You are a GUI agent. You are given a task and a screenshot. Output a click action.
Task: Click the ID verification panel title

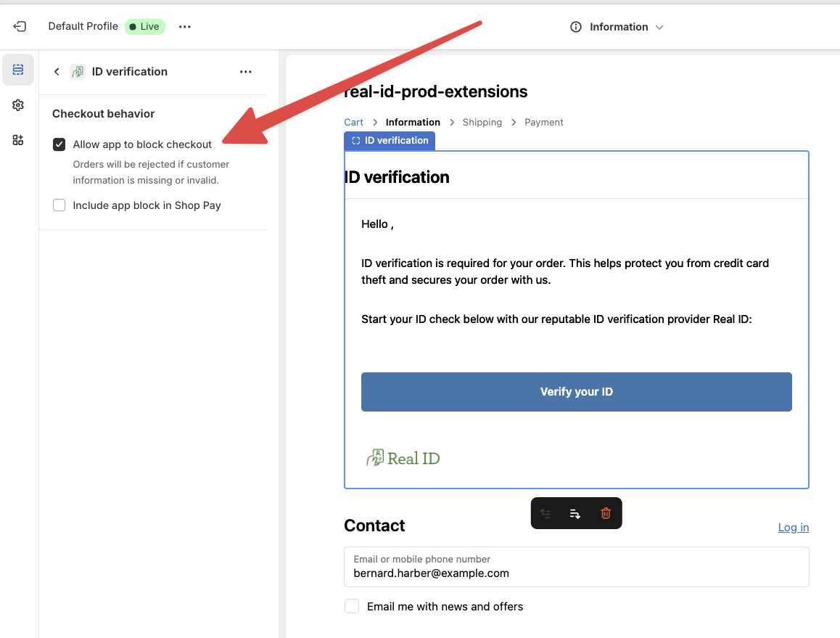[x=130, y=72]
